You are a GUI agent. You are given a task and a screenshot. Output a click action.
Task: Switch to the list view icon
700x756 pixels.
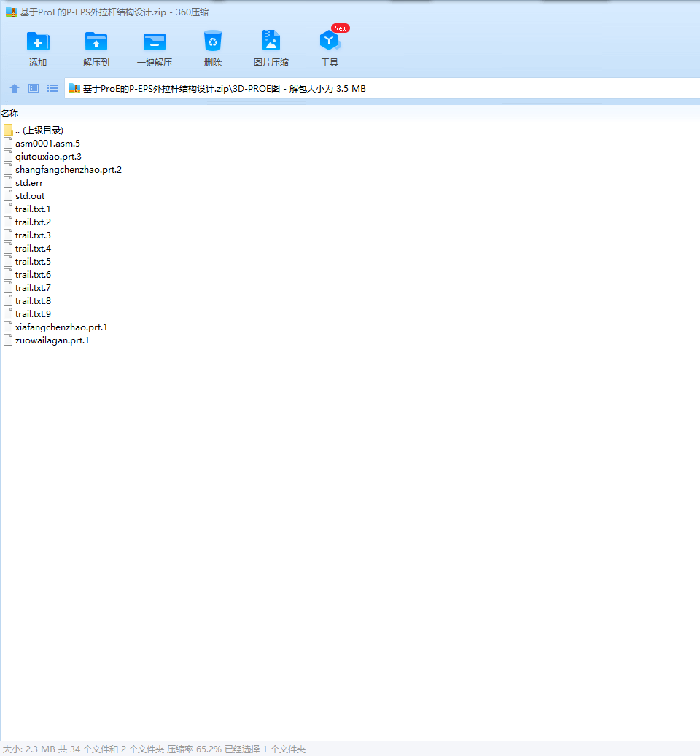(x=52, y=88)
